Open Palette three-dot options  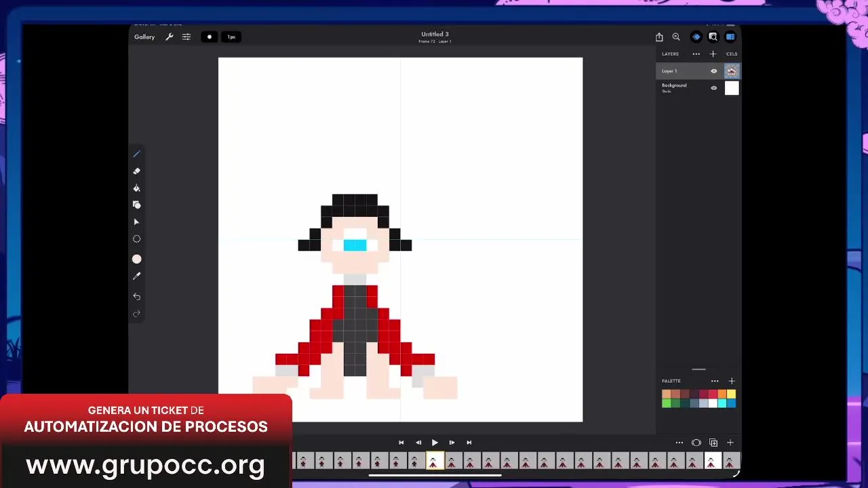[x=715, y=381]
